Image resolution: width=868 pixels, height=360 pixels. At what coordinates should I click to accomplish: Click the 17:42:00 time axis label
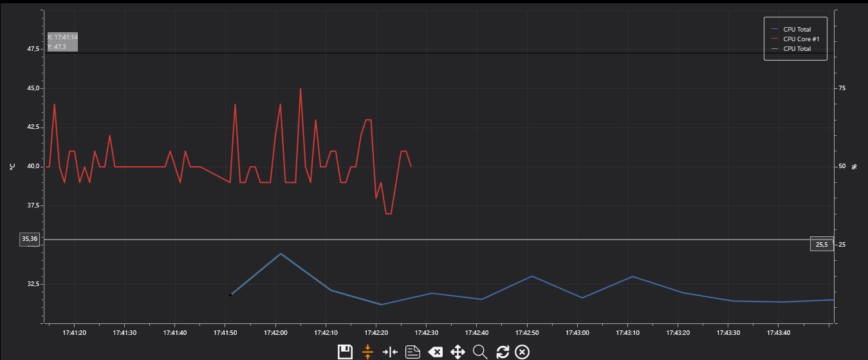click(x=275, y=333)
